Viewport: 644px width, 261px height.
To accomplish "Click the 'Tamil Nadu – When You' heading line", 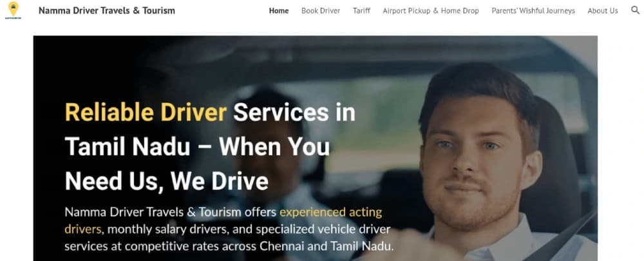I will pos(197,146).
